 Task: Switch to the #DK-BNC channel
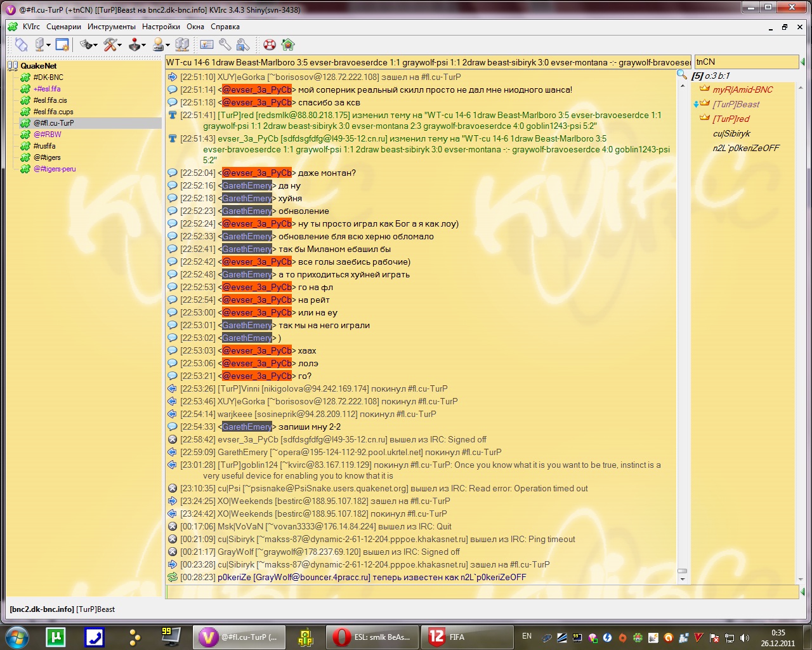click(x=48, y=77)
